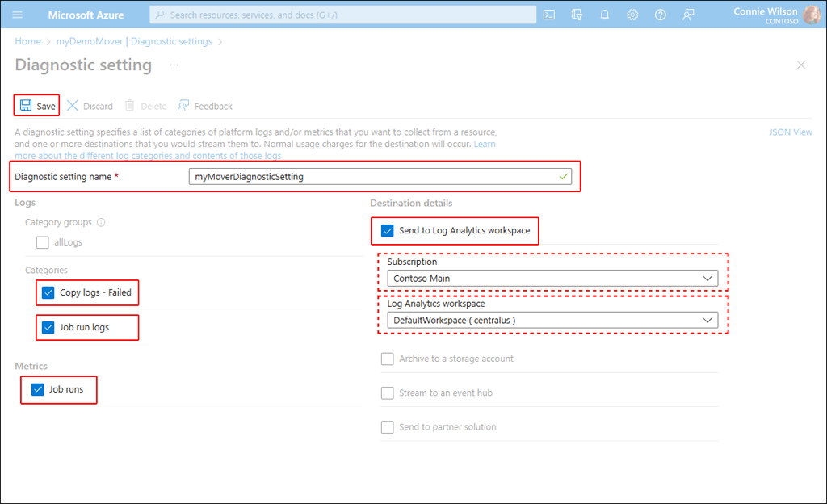Close the Diagnostic setting blade
827x504 pixels.
[x=801, y=65]
